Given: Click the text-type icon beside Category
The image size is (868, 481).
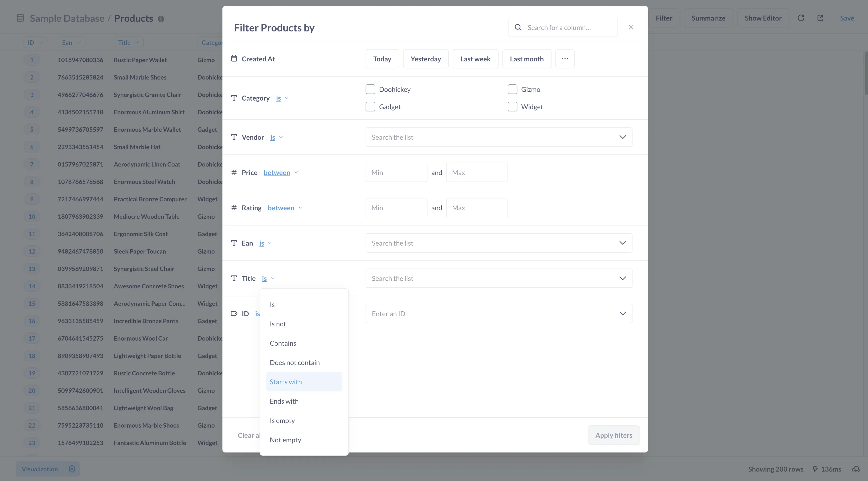Looking at the screenshot, I should (x=234, y=98).
